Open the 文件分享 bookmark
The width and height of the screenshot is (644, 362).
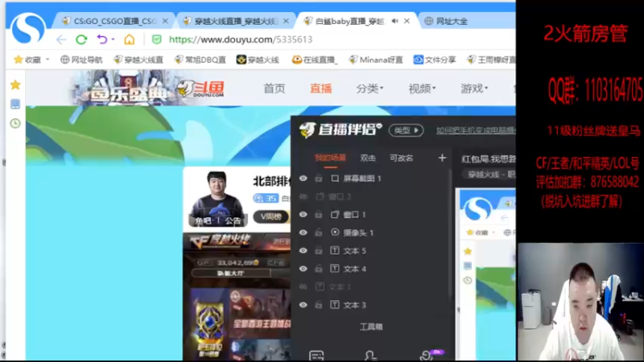pyautogui.click(x=435, y=60)
